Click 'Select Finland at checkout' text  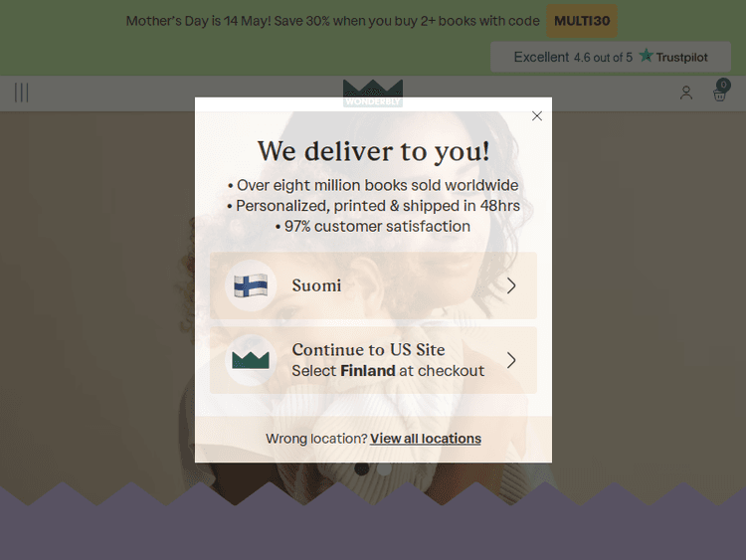[388, 371]
